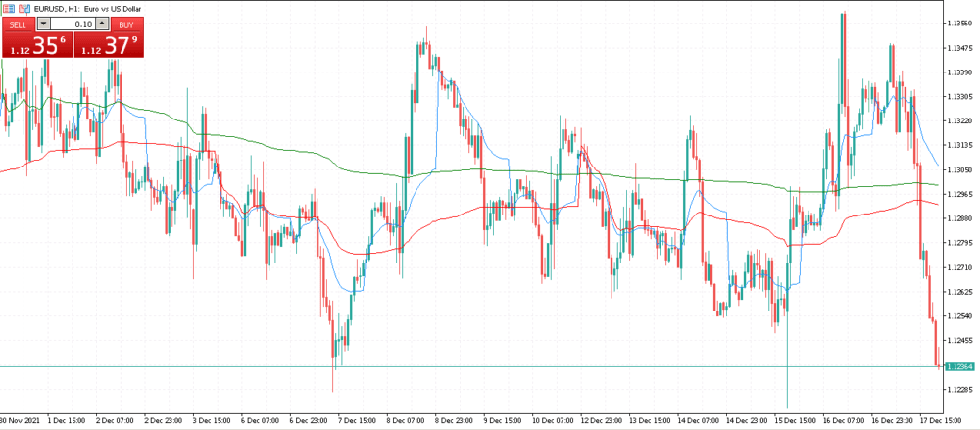980x430 pixels.
Task: Click the 1.12965 price scale label
Action: click(x=957, y=194)
